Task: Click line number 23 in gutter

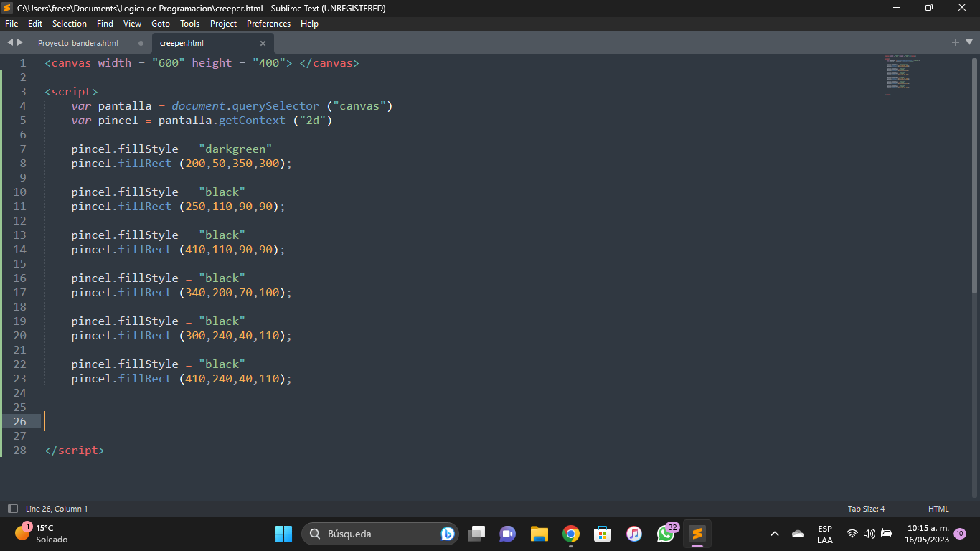Action: pos(19,379)
